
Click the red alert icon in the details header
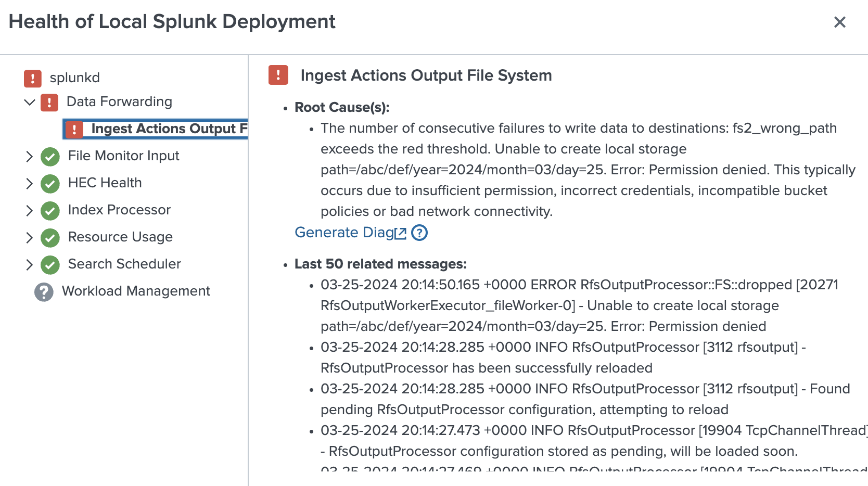(x=278, y=75)
